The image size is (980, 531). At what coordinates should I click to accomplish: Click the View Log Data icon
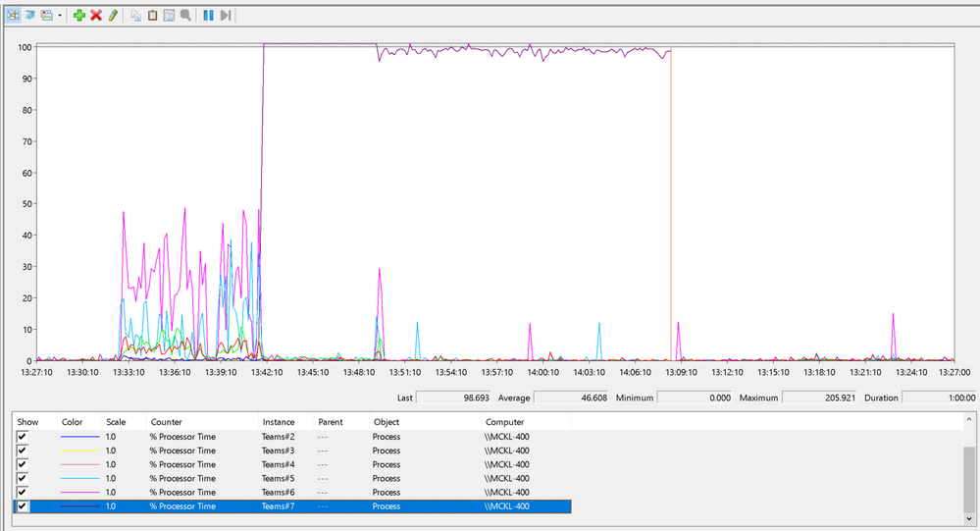pos(29,15)
